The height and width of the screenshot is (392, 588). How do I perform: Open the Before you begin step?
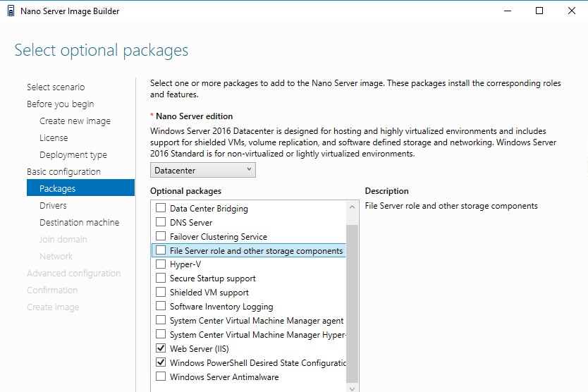click(61, 104)
